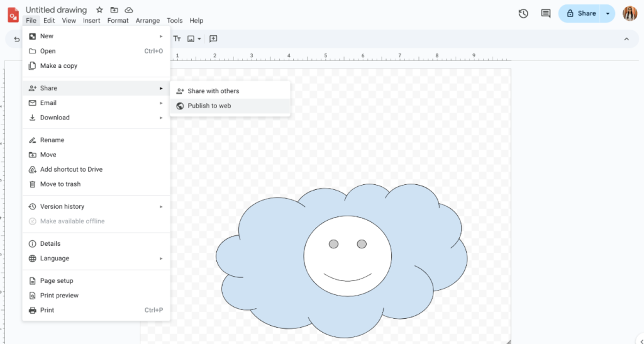The width and height of the screenshot is (644, 344).
Task: Click the add comment toolbar icon
Action: click(x=213, y=39)
